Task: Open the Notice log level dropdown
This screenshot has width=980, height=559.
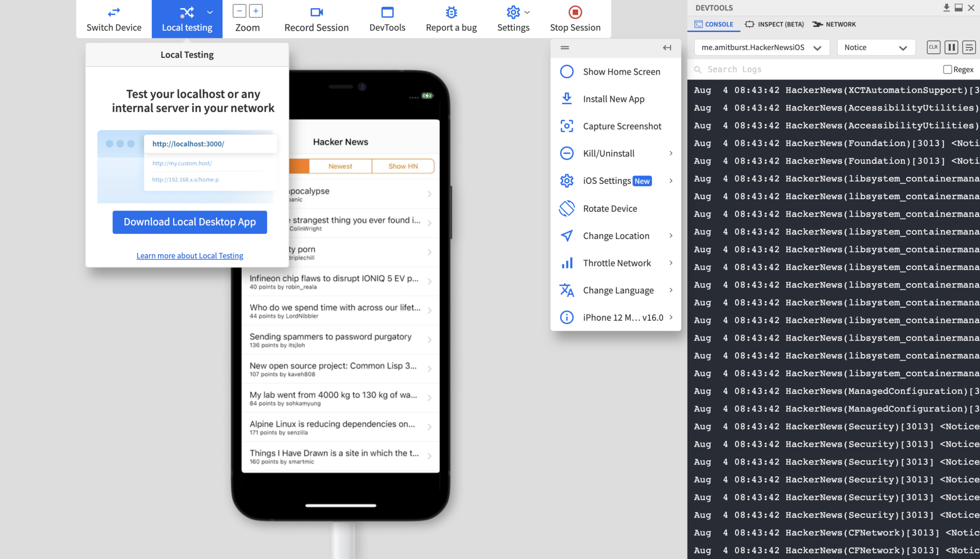Action: point(875,47)
